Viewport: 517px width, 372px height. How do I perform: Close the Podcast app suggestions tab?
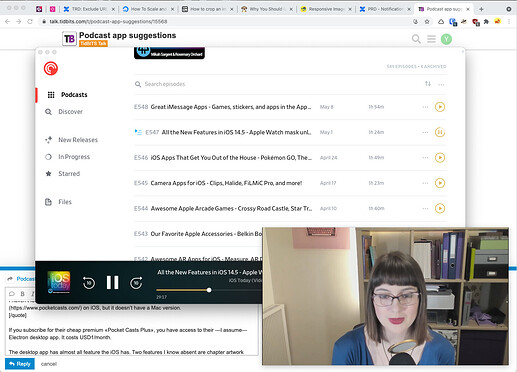tap(468, 9)
